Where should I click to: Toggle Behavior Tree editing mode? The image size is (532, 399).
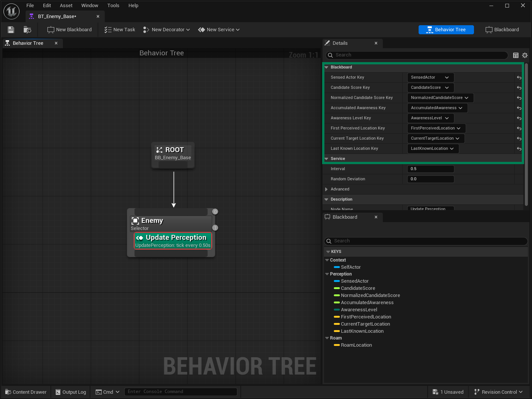click(x=446, y=29)
